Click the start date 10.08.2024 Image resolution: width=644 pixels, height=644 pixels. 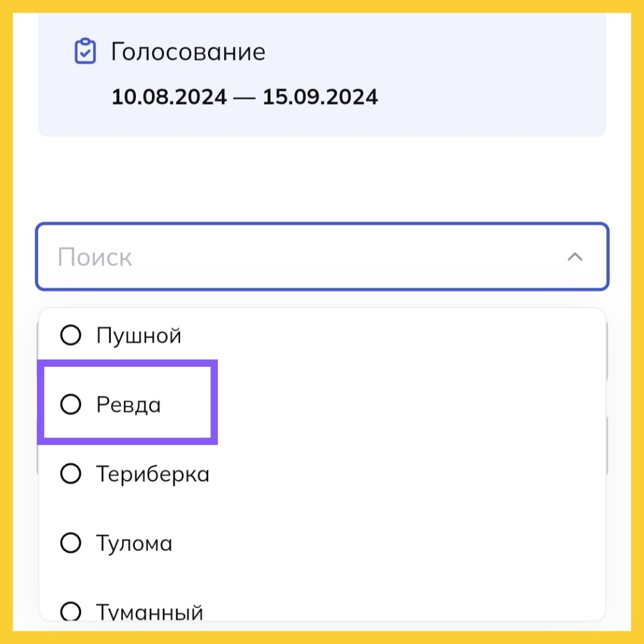169,97
